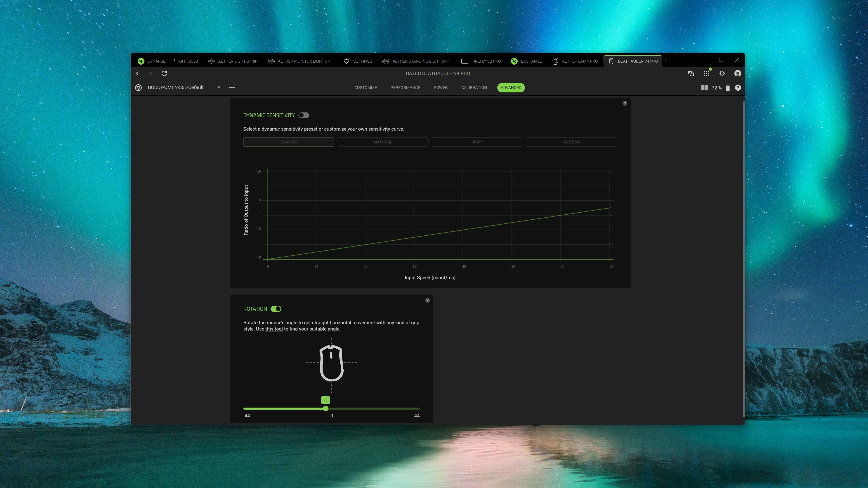Click the window switch icon in the header
Viewport: 868px width, 488px height.
691,73
